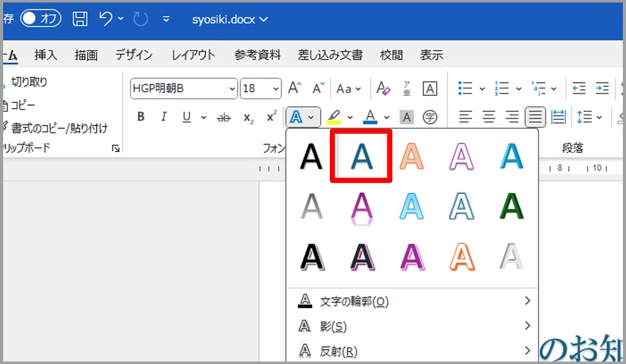Switch to the 描画 tab
This screenshot has width=626, height=364.
(86, 55)
